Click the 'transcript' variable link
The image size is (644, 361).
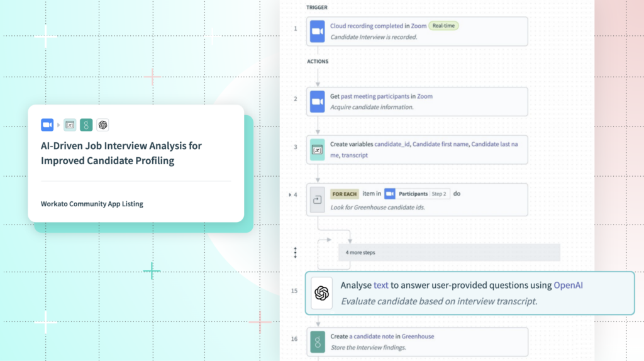coord(355,155)
